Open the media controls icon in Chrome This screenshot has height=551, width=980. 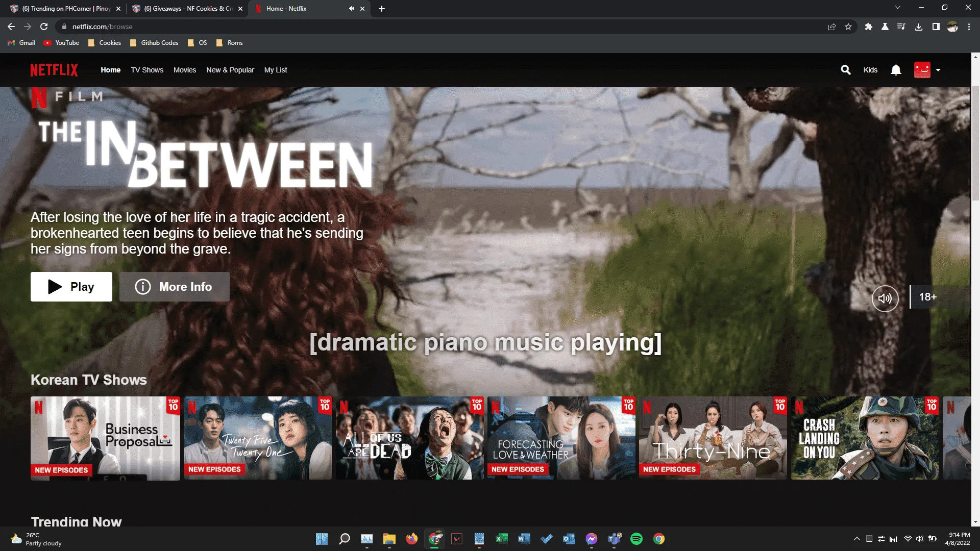901,27
